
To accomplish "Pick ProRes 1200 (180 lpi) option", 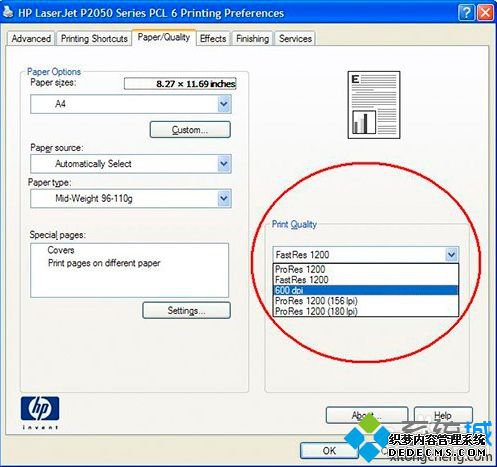I will (366, 311).
